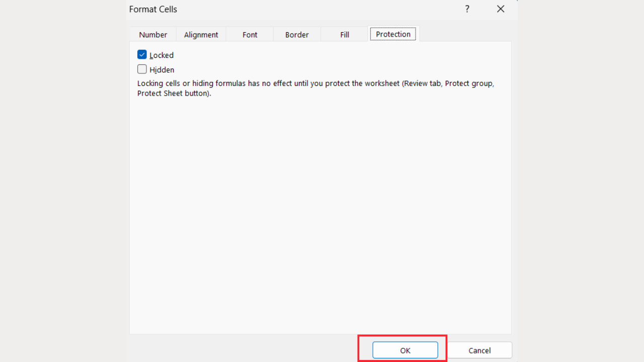Open the Fill tab
Image resolution: width=644 pixels, height=362 pixels.
click(x=344, y=35)
